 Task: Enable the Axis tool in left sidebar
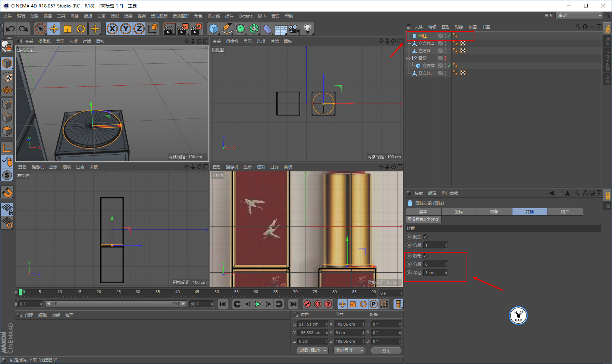pos(7,148)
